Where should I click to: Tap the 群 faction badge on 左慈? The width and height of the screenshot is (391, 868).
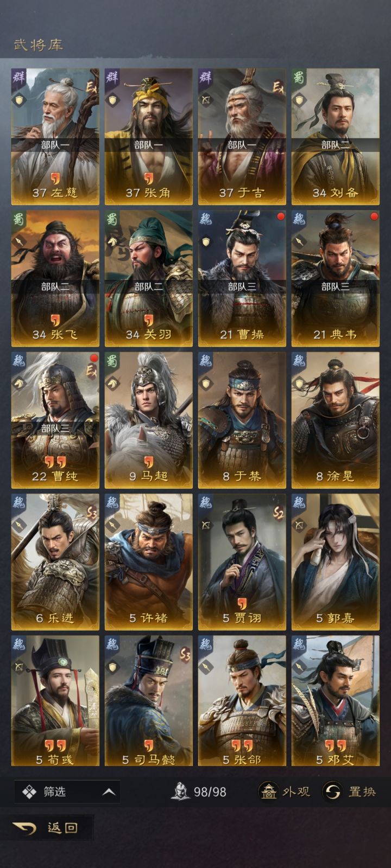tap(19, 76)
